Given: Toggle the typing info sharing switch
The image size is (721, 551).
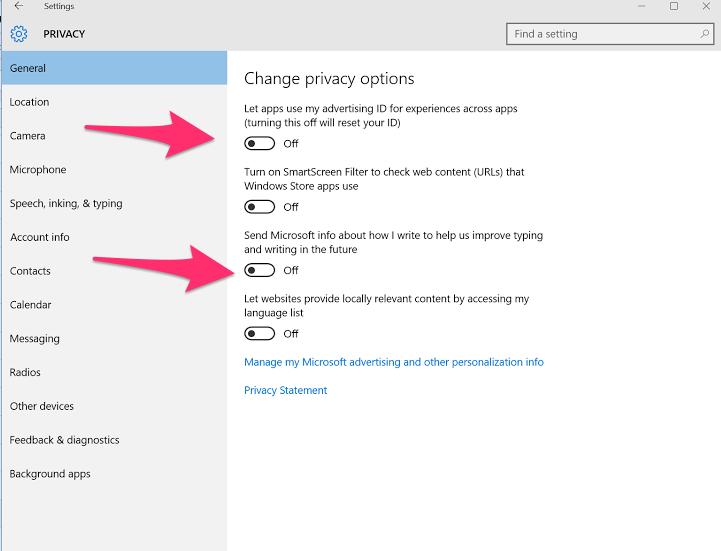Looking at the screenshot, I should pyautogui.click(x=259, y=270).
